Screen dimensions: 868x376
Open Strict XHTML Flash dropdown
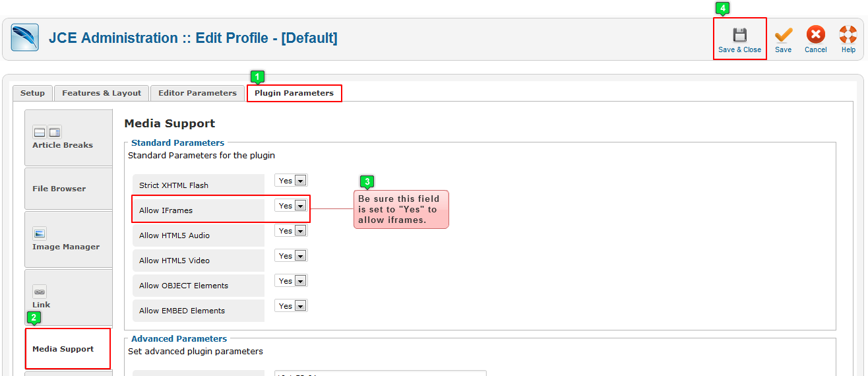pyautogui.click(x=291, y=181)
